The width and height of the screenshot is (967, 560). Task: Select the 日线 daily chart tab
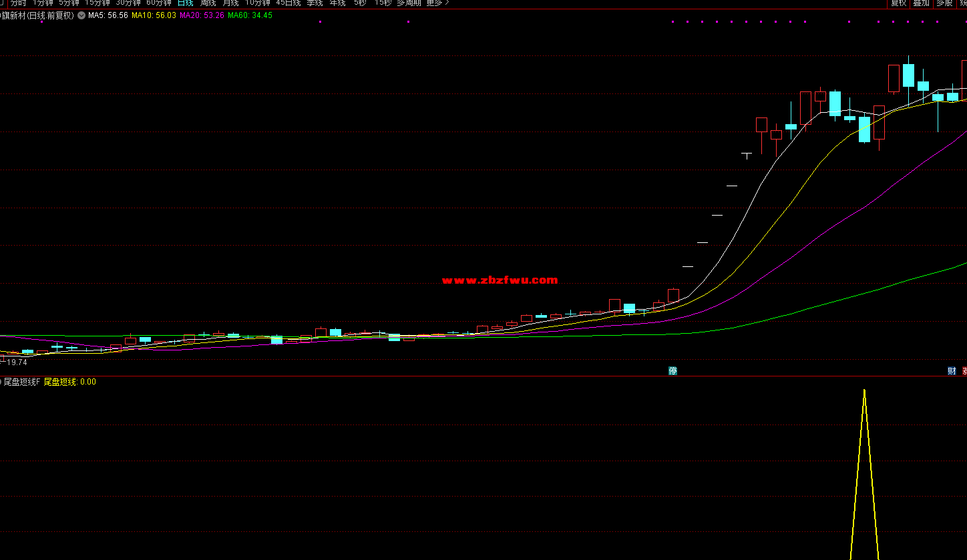(186, 3)
